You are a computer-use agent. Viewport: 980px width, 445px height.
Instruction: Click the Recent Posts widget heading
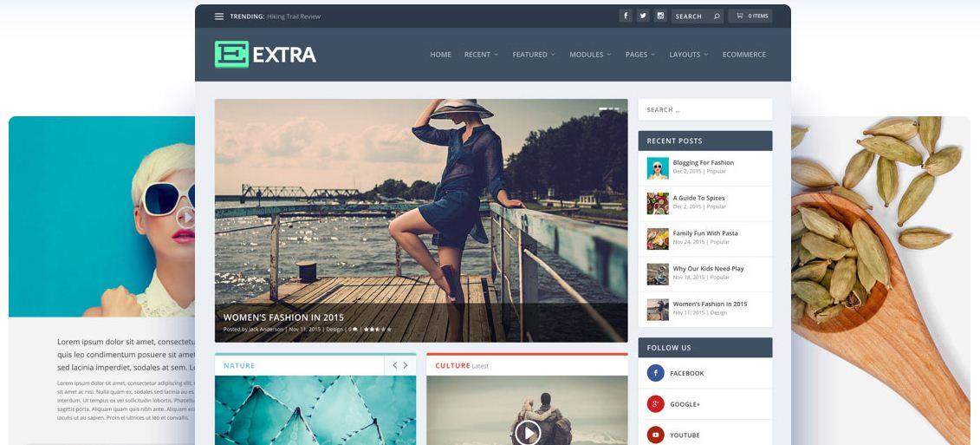coord(674,141)
